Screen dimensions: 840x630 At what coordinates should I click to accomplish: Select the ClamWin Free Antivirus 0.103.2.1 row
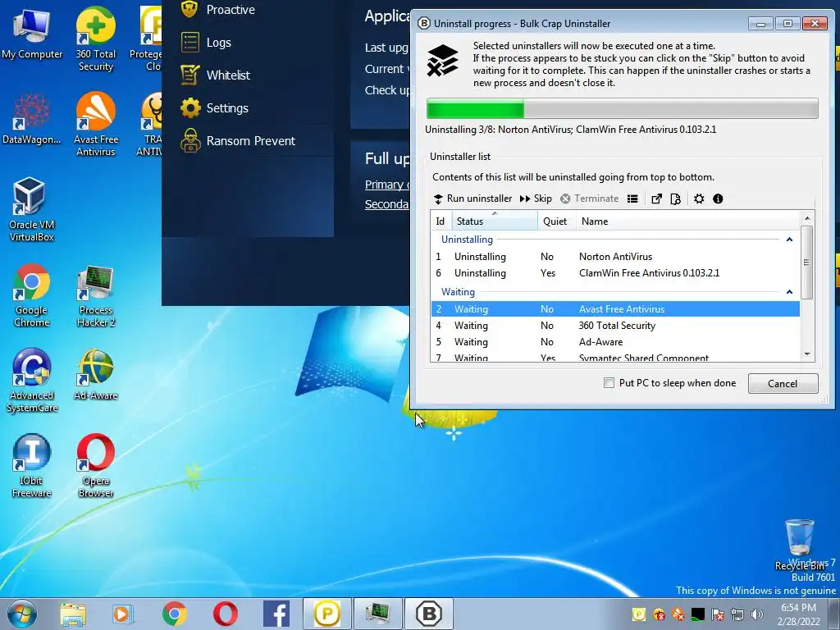click(x=615, y=273)
